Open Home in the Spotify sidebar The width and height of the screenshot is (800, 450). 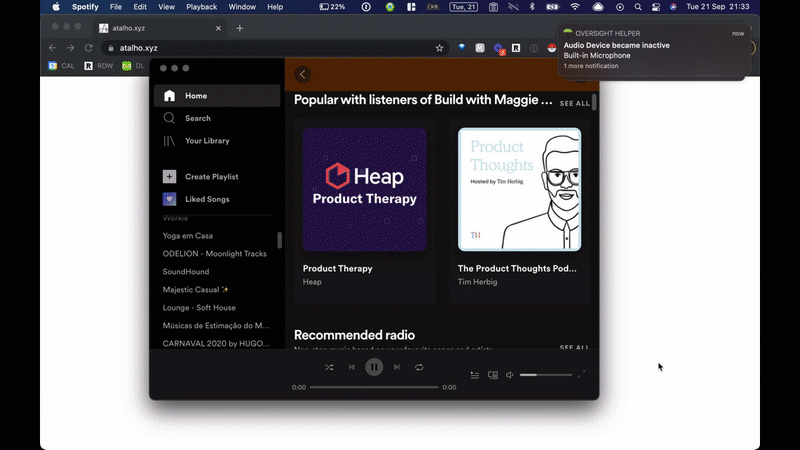[x=217, y=96]
